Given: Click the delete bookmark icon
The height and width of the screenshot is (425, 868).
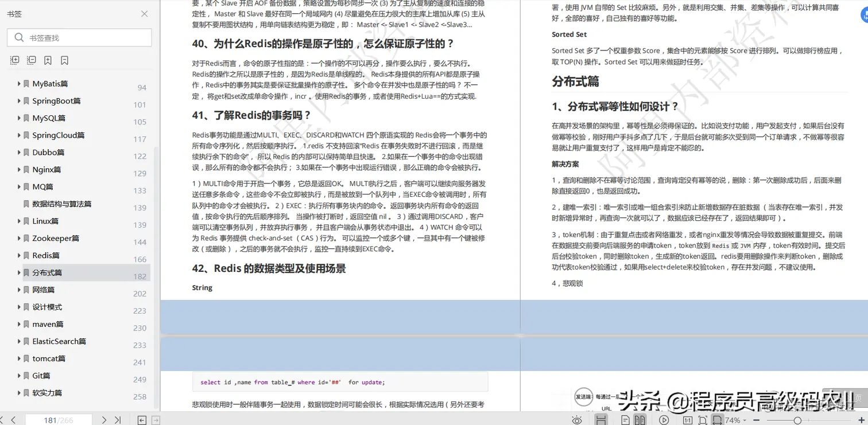Looking at the screenshot, I should point(65,60).
